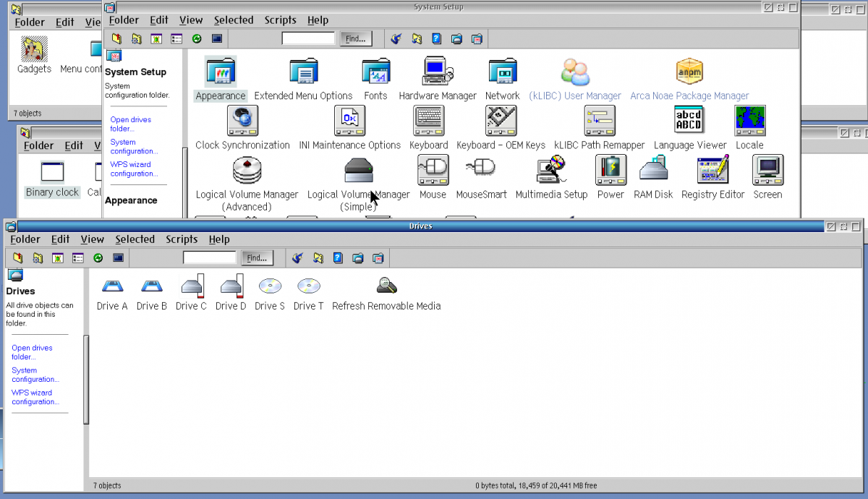Open the RAM Disk utility

(x=653, y=170)
